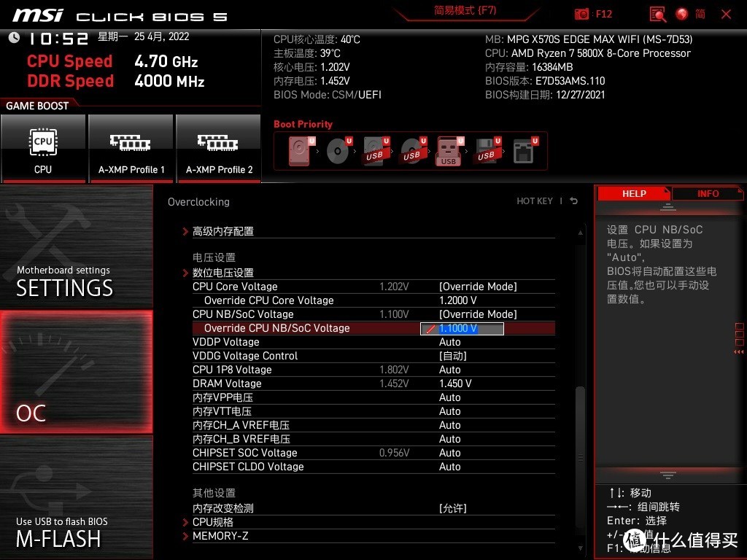
Task: Click help panel bottom grip handle
Action: [x=668, y=475]
